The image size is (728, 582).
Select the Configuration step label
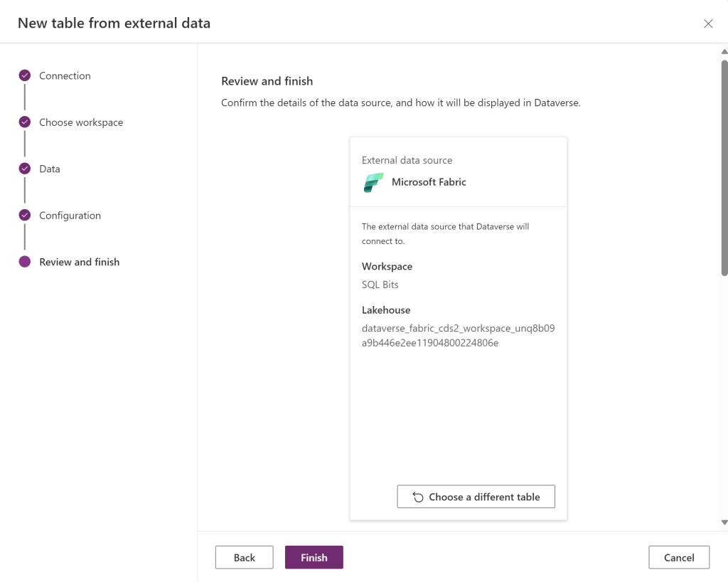click(x=70, y=216)
